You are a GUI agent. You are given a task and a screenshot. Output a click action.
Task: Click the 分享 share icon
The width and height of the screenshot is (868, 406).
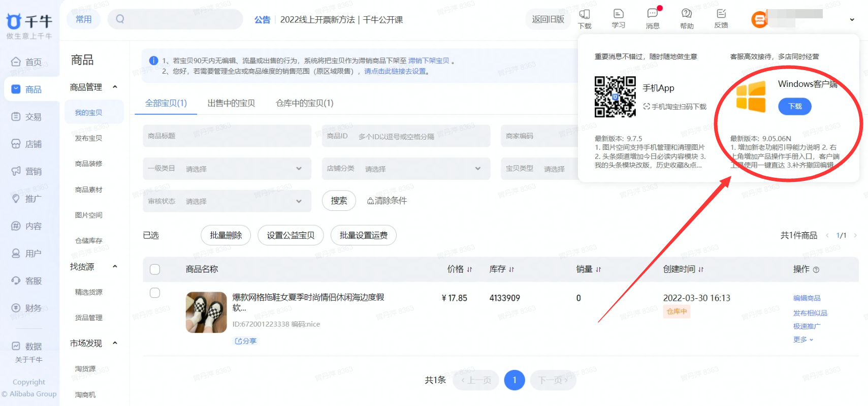pos(238,341)
